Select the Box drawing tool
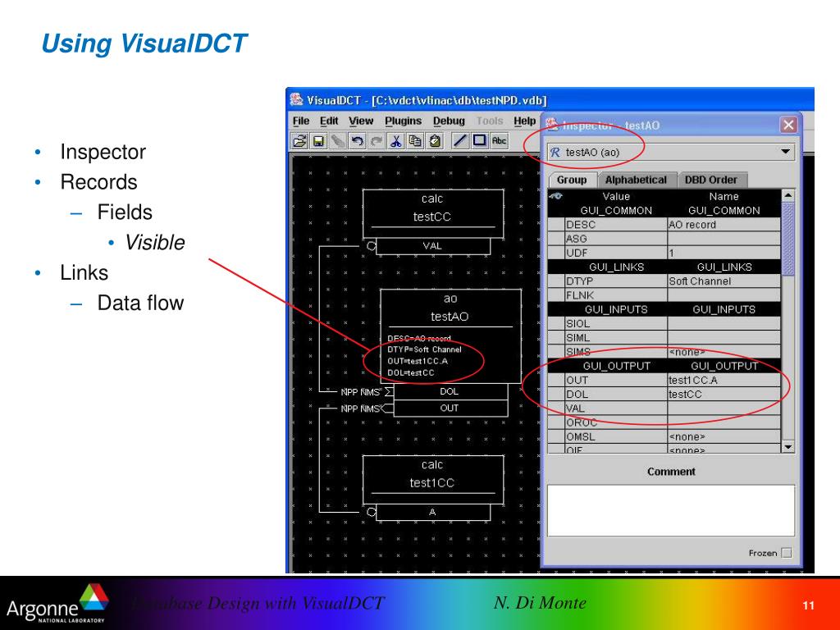The height and width of the screenshot is (630, 840). pos(479,140)
